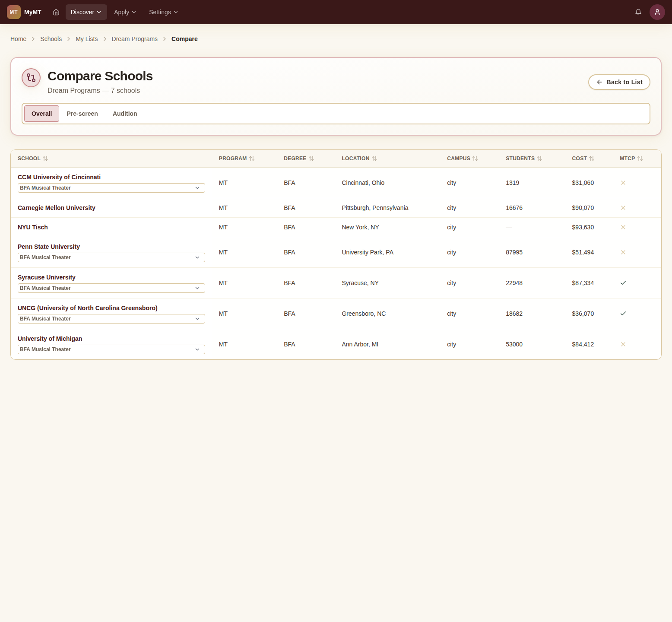
Task: Click the Back to List button
Action: click(619, 82)
